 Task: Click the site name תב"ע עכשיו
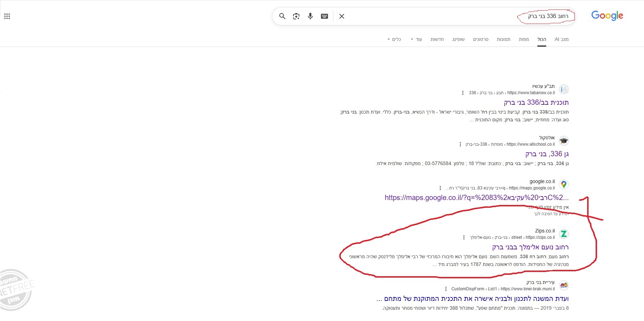(x=543, y=86)
